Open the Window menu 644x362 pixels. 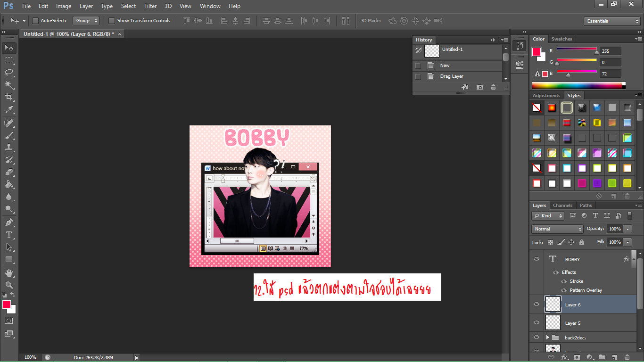tap(210, 6)
